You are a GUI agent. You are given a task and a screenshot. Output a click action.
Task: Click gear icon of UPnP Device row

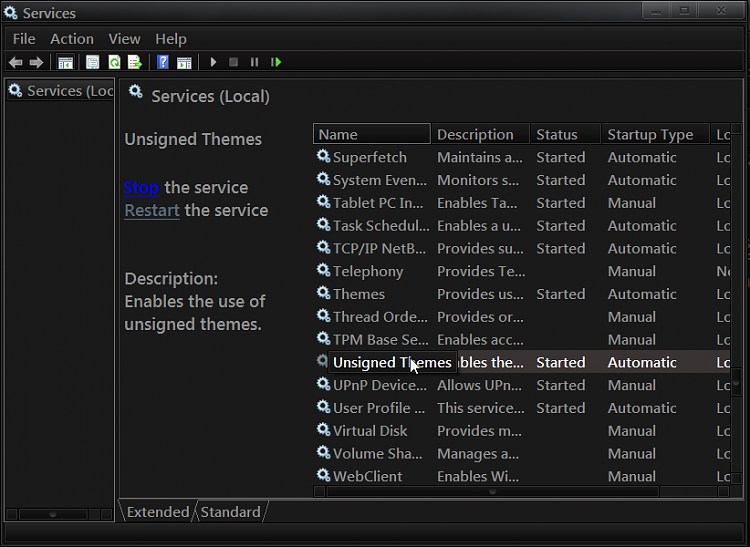324,384
